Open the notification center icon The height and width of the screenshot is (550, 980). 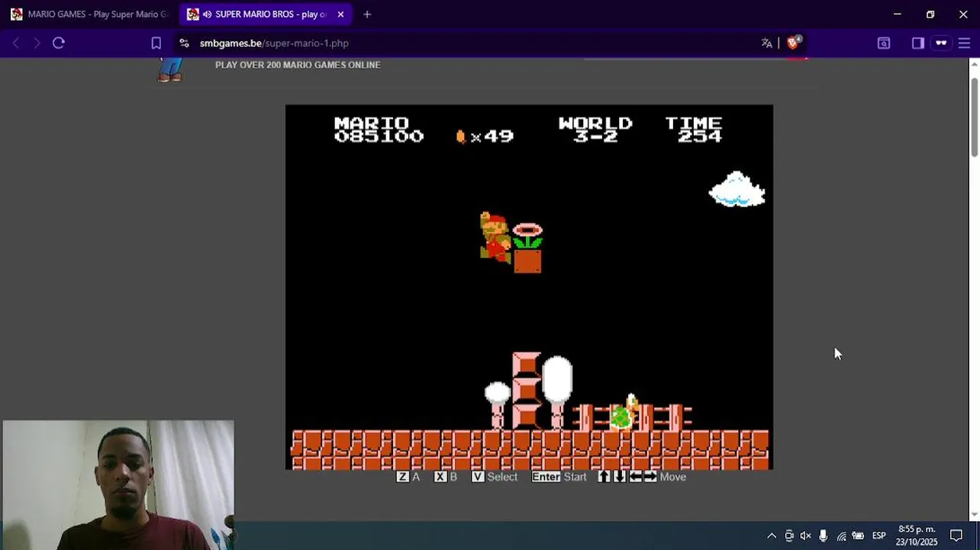[956, 535]
